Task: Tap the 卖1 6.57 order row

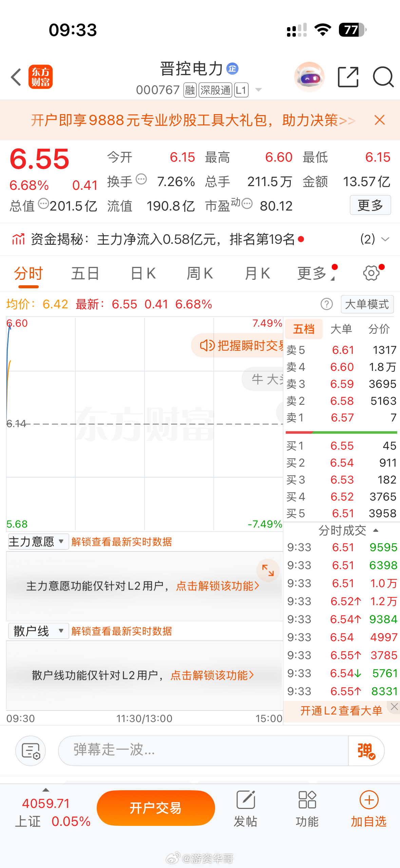Action: 341,418
